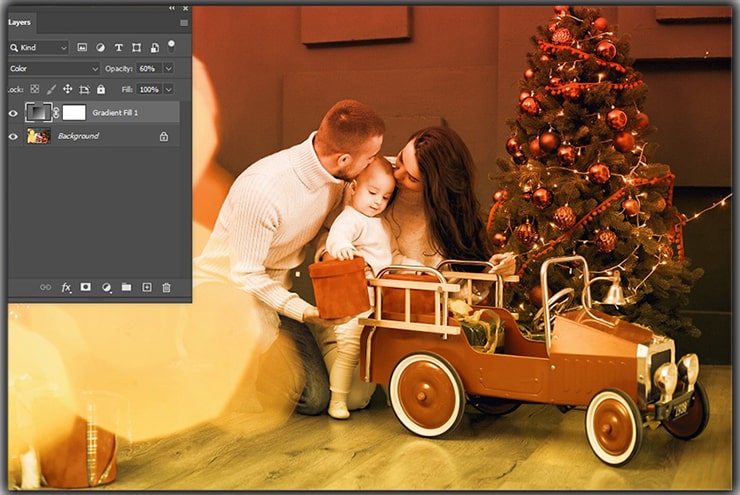Filter for pixel layers

point(82,48)
